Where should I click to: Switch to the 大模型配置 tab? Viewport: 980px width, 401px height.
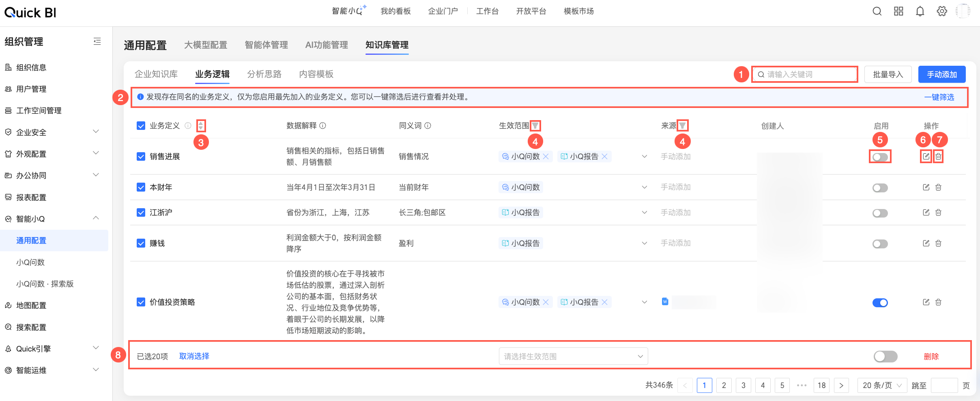206,45
